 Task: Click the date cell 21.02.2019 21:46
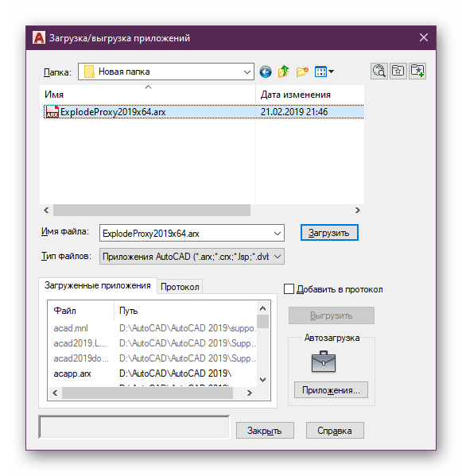[x=294, y=112]
